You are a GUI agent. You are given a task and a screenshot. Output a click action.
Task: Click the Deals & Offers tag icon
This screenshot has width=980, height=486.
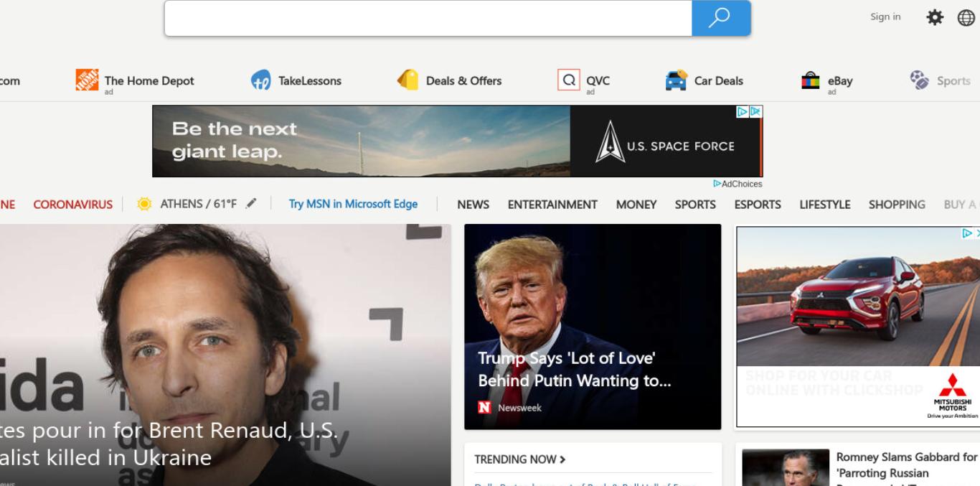click(x=407, y=80)
